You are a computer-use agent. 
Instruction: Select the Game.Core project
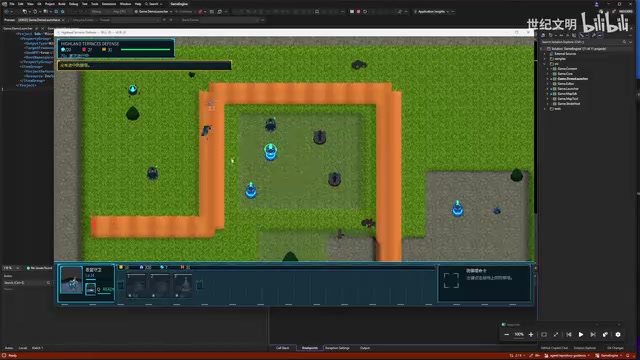(x=565, y=73)
